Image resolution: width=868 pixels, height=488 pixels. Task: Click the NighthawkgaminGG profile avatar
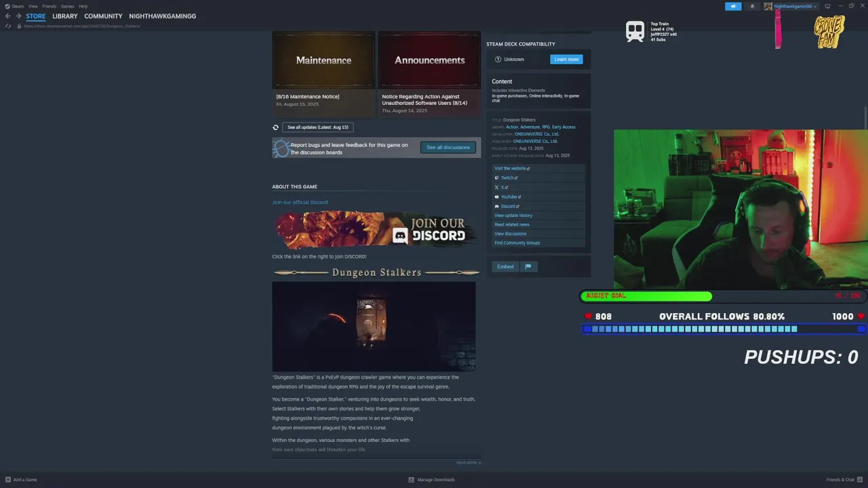(x=768, y=6)
